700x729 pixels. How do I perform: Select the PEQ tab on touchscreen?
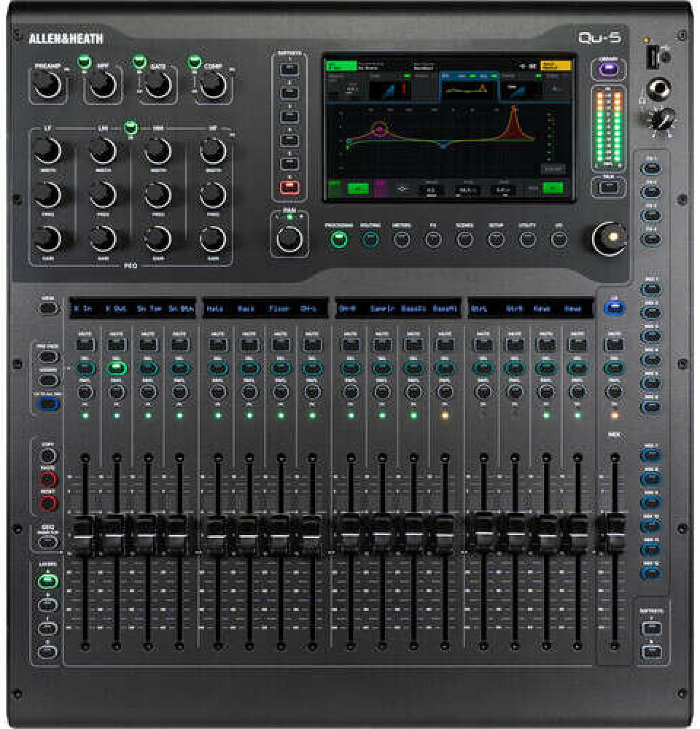[x=466, y=89]
